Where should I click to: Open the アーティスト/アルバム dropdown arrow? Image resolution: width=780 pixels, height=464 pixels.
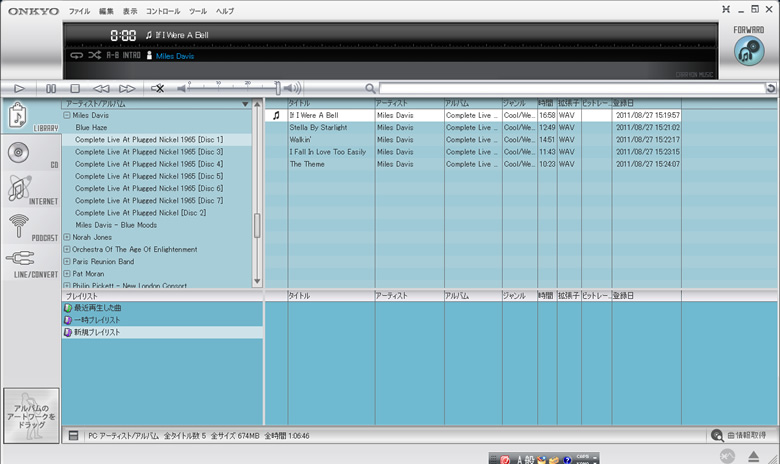tap(245, 104)
